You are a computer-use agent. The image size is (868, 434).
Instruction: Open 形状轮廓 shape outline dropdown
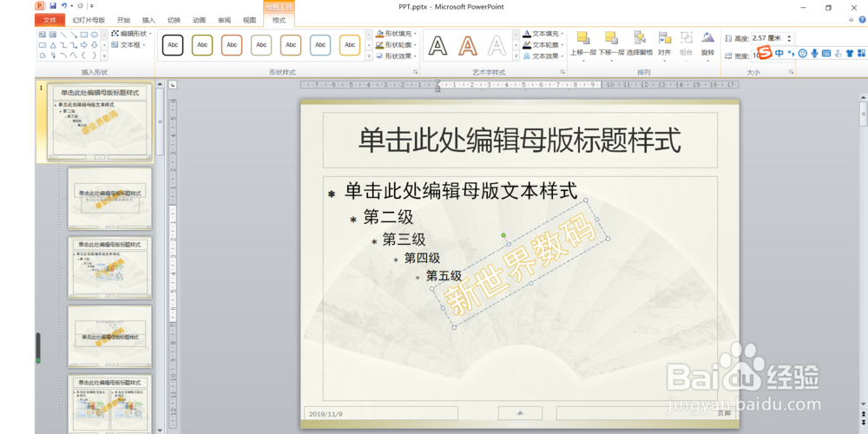point(396,45)
